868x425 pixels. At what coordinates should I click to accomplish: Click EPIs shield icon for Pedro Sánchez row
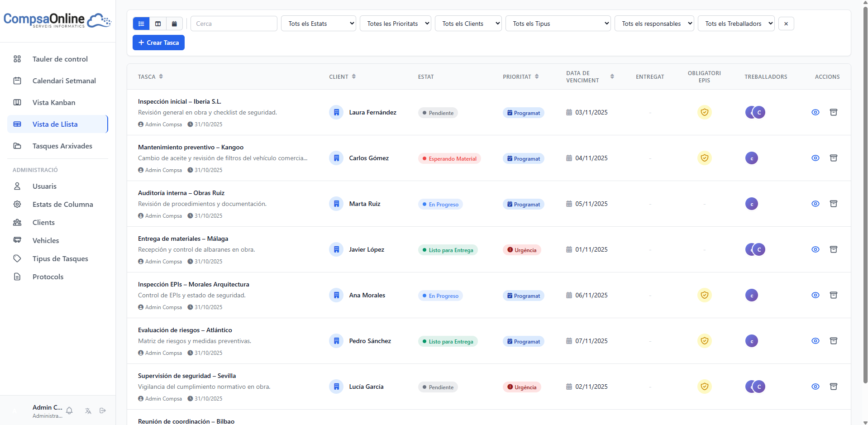coord(705,341)
